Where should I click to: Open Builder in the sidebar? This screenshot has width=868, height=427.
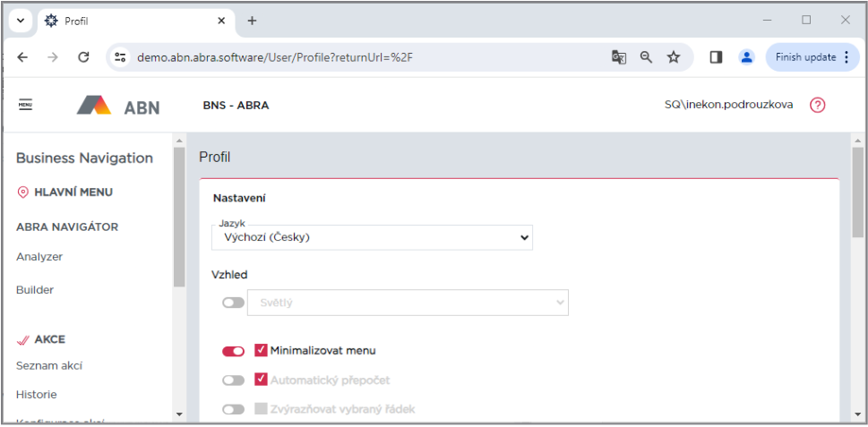35,290
